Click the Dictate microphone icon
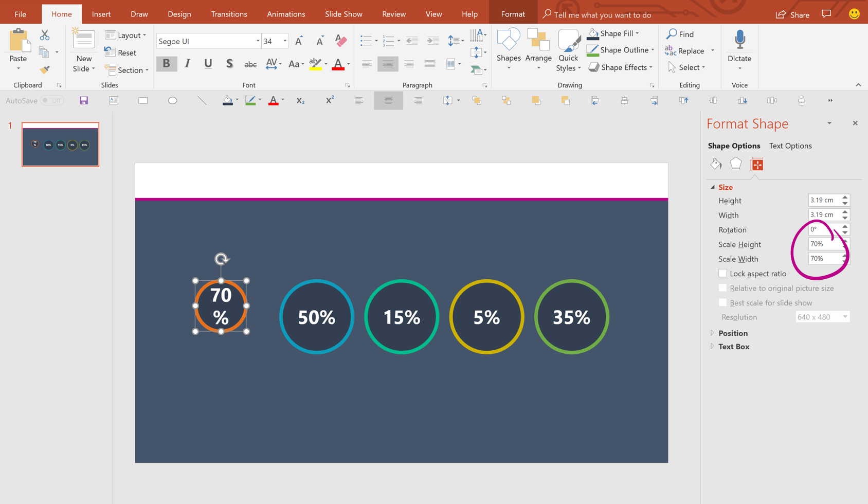868x504 pixels. pos(739,40)
